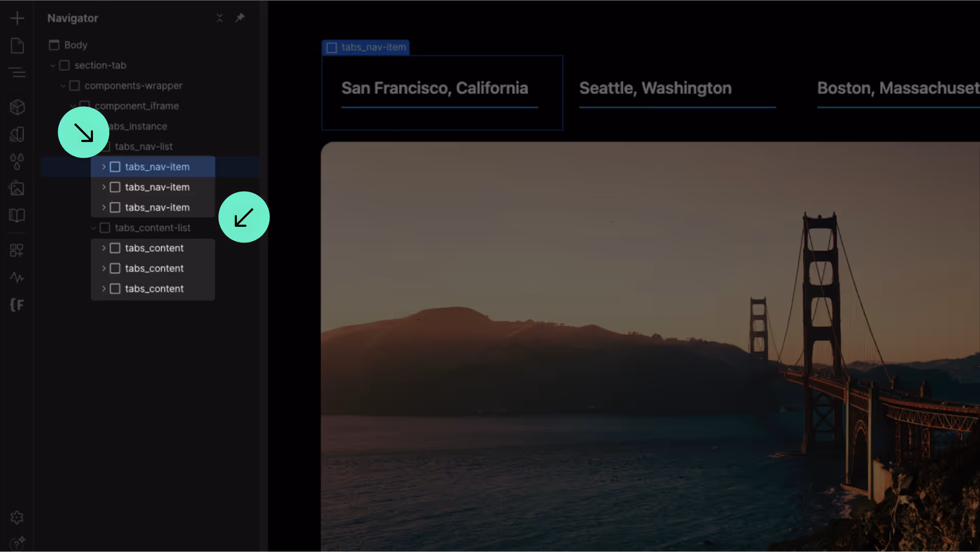The width and height of the screenshot is (980, 552).
Task: Open the settings gear in sidebar
Action: [17, 517]
